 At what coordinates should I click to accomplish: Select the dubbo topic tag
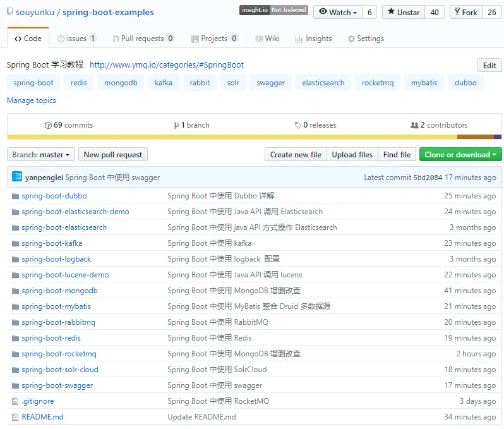point(465,83)
